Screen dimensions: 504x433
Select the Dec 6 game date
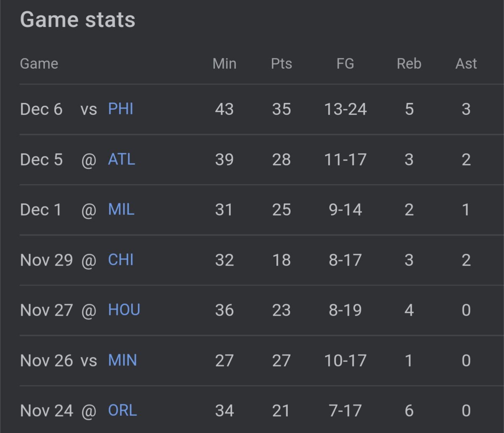pos(41,109)
